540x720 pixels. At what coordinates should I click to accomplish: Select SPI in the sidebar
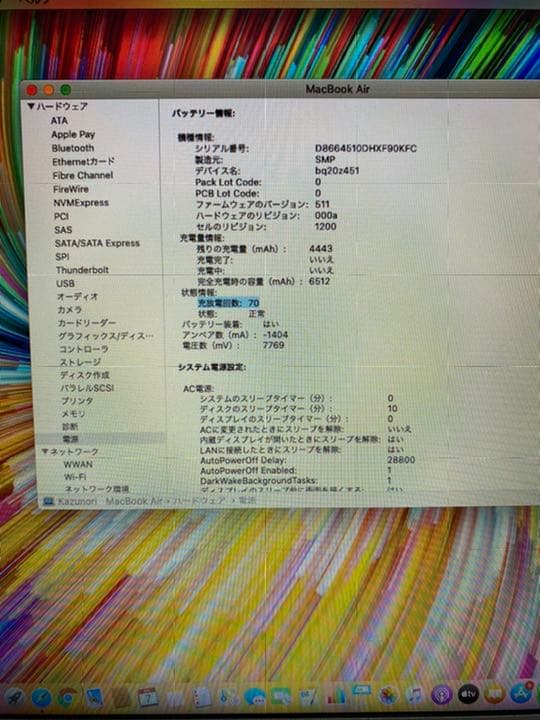[62, 257]
